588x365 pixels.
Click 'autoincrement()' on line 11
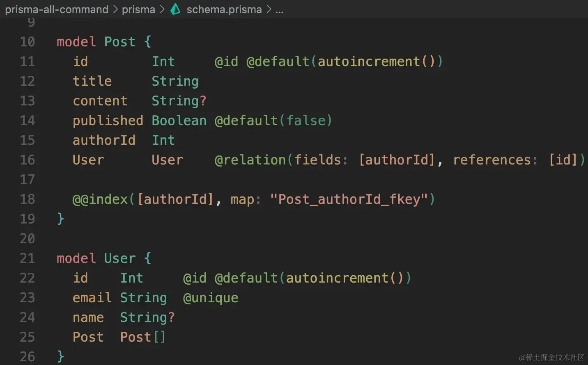coord(376,62)
